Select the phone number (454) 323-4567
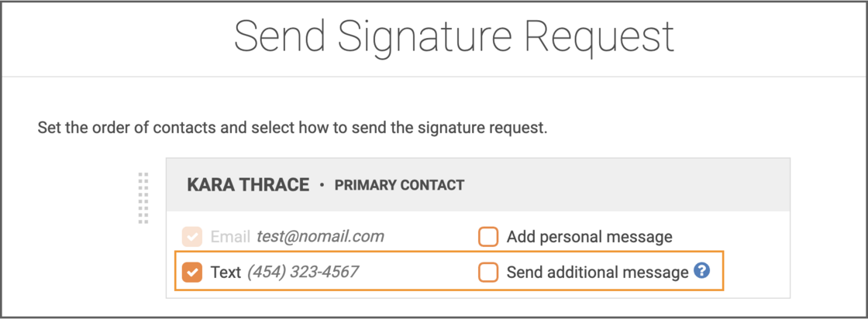868x319 pixels. [303, 272]
